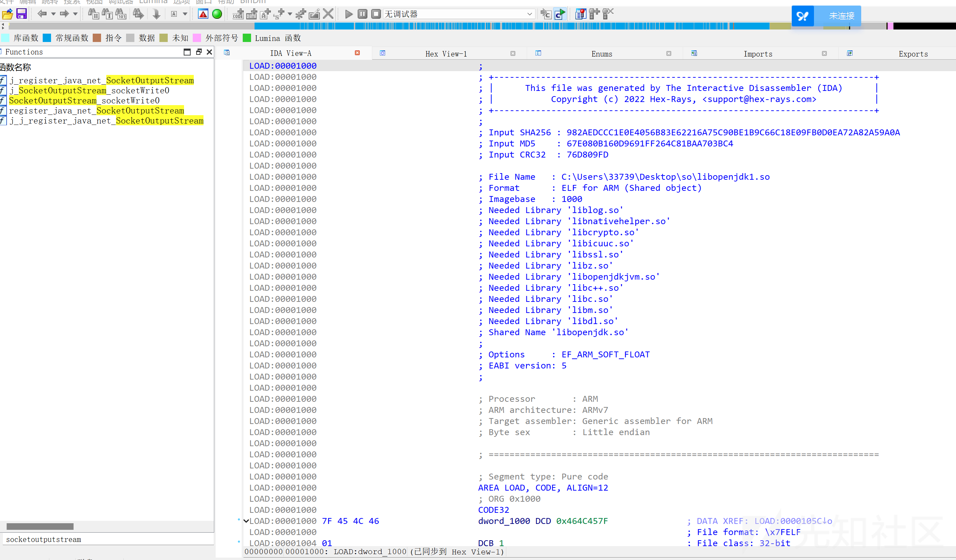
Task: Click the add-tracing plus icon
Action: (595, 14)
